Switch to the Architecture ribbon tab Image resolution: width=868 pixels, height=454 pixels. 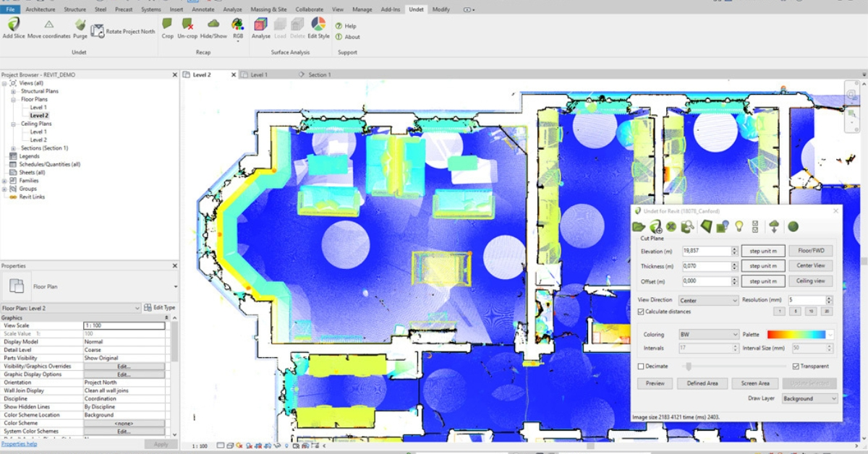(x=41, y=9)
